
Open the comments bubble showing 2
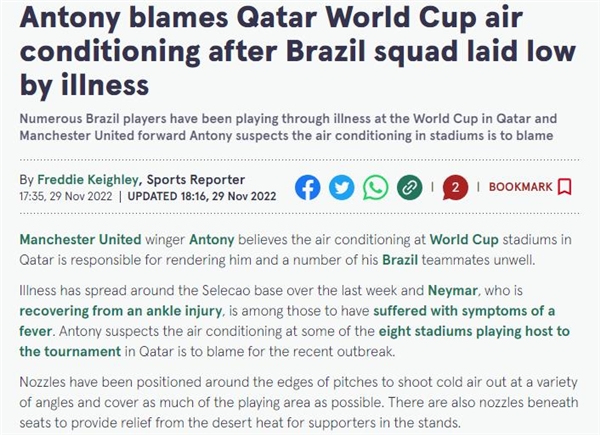click(x=455, y=187)
